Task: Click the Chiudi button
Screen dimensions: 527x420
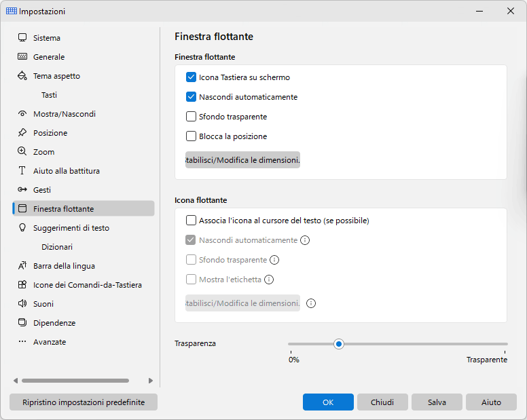Action: tap(382, 402)
